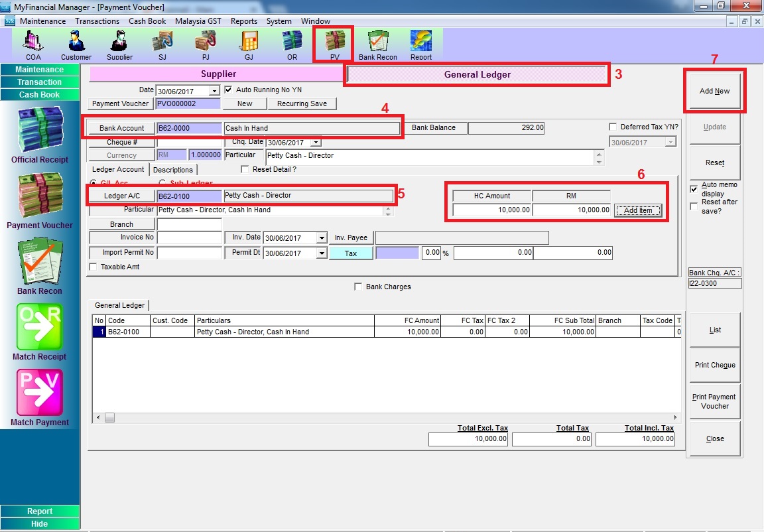Open the Inv. Date dropdown
The height and width of the screenshot is (532, 764).
click(322, 238)
